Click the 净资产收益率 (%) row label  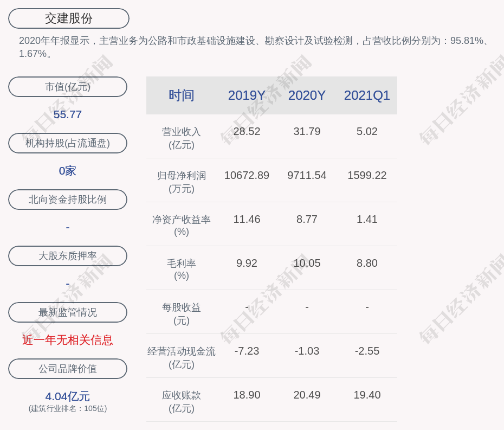pos(182,226)
